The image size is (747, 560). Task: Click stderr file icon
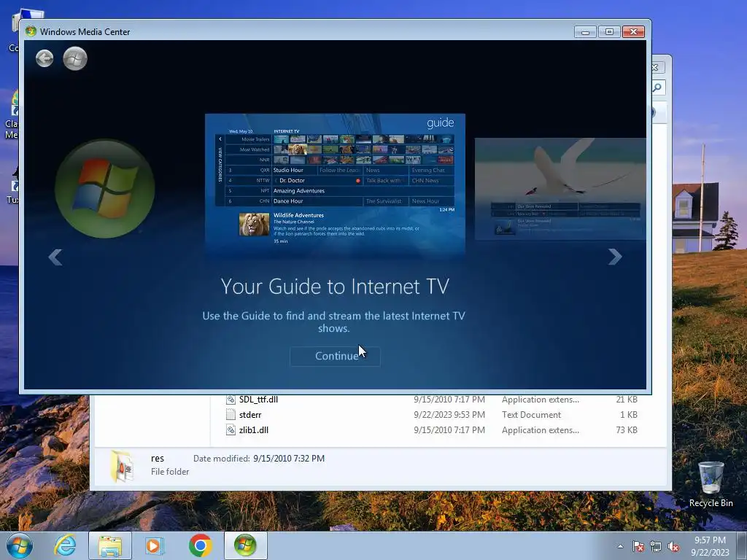coord(231,415)
